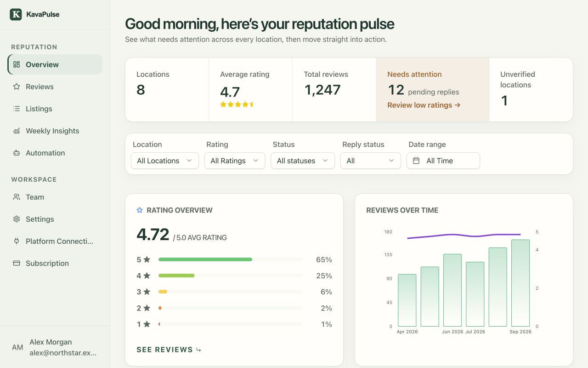The height and width of the screenshot is (368, 588).
Task: Go to Reviews in the sidebar
Action: pyautogui.click(x=55, y=86)
